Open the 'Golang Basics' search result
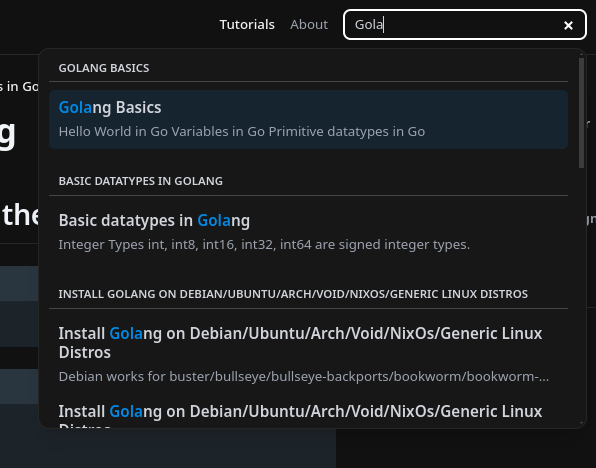This screenshot has height=468, width=596. [x=308, y=119]
